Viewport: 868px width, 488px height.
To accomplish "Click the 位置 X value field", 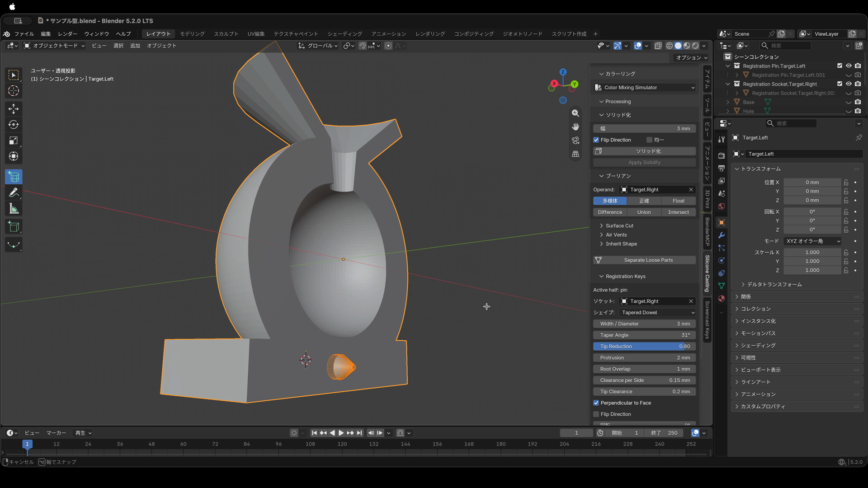I will click(x=812, y=183).
